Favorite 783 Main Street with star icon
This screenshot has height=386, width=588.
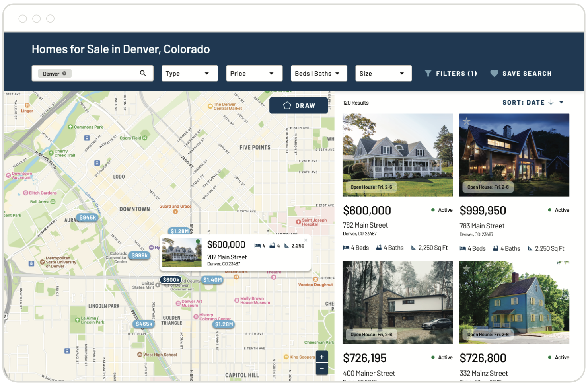pyautogui.click(x=467, y=121)
